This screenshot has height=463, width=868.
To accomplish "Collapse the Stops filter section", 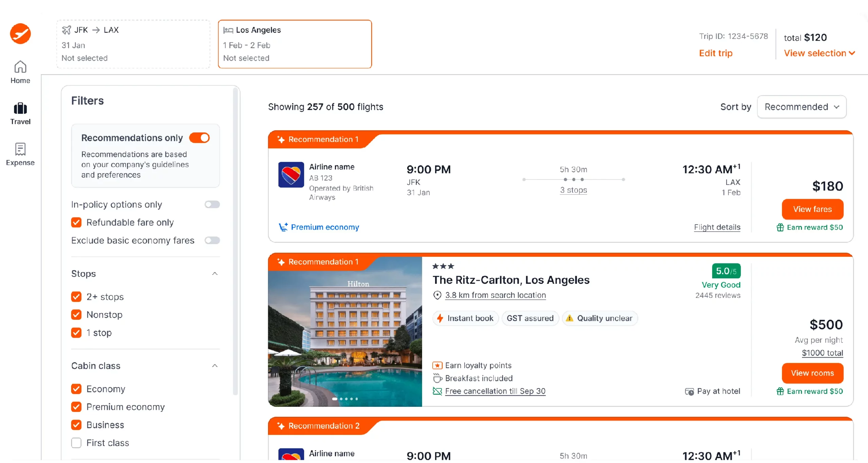I will click(215, 274).
